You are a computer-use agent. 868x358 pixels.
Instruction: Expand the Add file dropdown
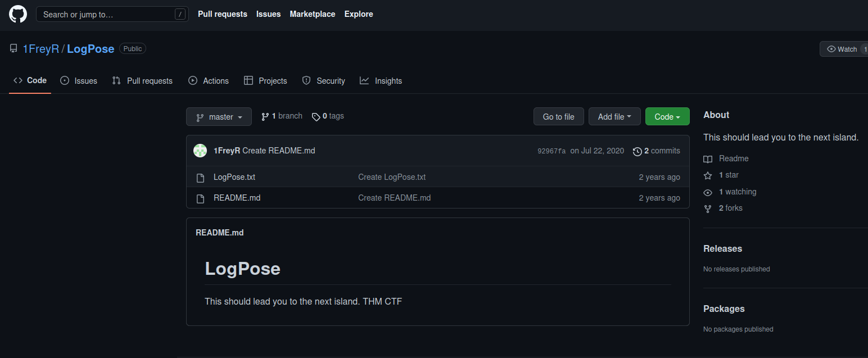pos(614,117)
